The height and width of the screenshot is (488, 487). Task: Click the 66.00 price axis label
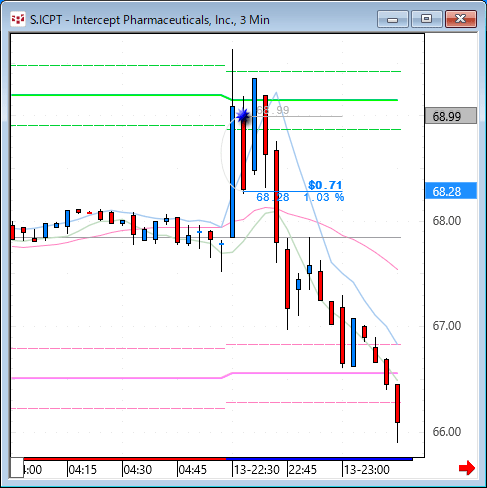click(x=447, y=432)
